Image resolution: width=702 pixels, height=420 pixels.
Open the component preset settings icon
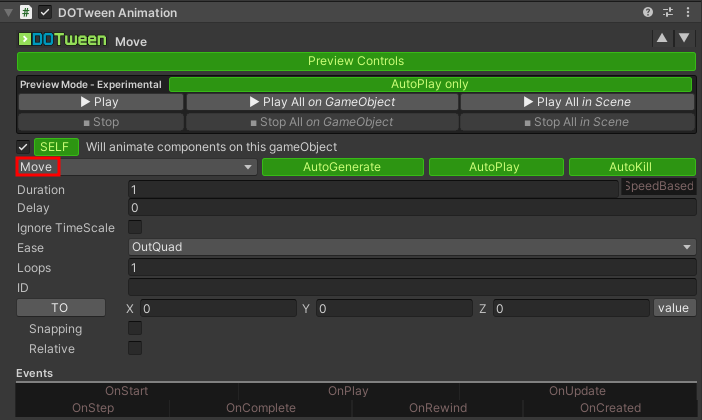coord(667,13)
